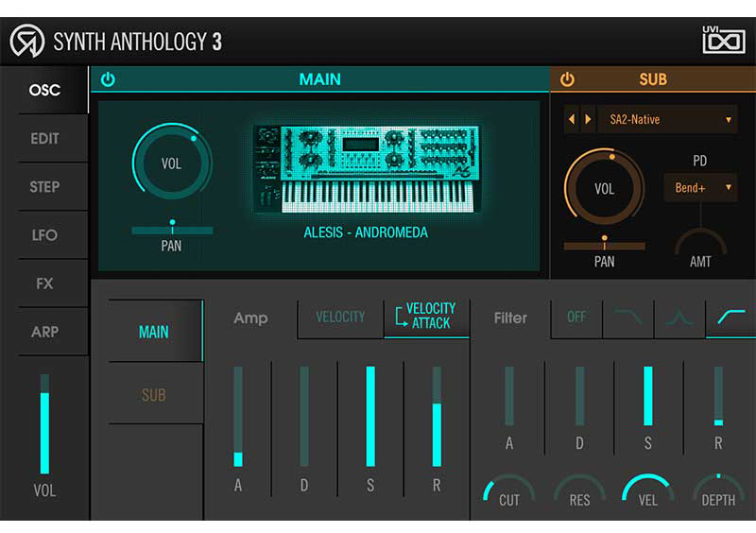Viewport: 756px width, 533px height.
Task: Select the MAIN envelope layer button
Action: click(x=154, y=332)
